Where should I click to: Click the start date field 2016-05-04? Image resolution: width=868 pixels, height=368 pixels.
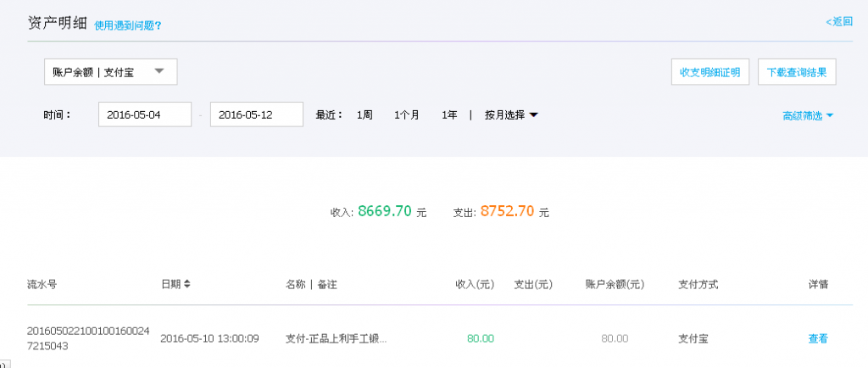[x=144, y=114]
